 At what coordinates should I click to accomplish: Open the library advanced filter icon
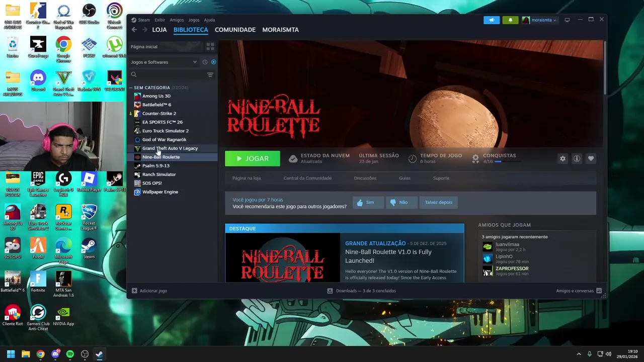coord(210,74)
